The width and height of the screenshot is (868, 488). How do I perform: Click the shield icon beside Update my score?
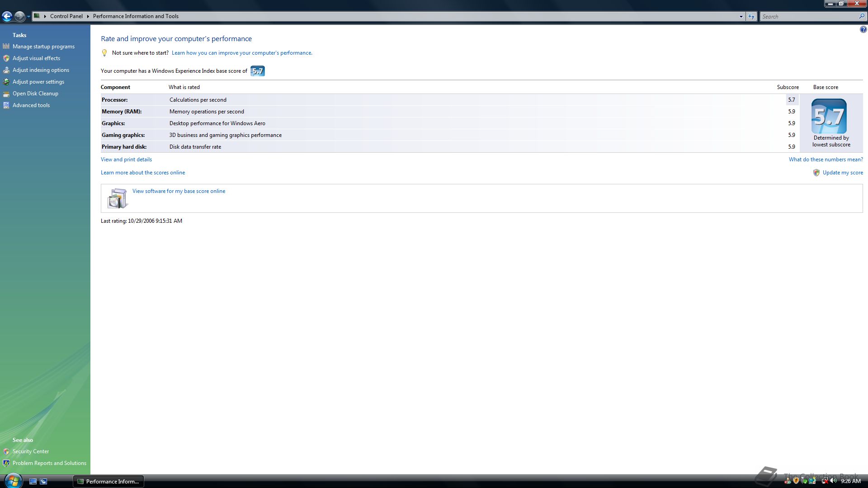pyautogui.click(x=816, y=173)
